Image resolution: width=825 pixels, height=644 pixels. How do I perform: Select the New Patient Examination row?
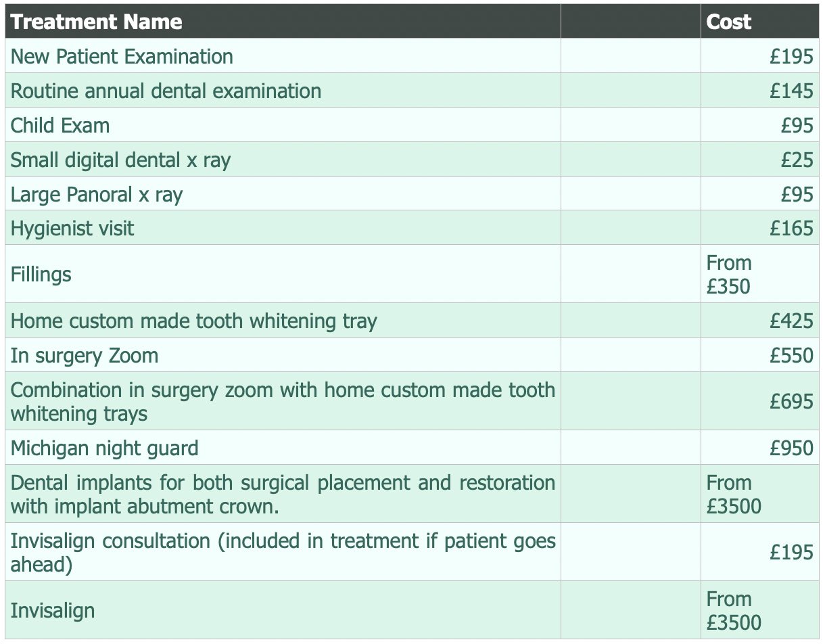click(412, 56)
